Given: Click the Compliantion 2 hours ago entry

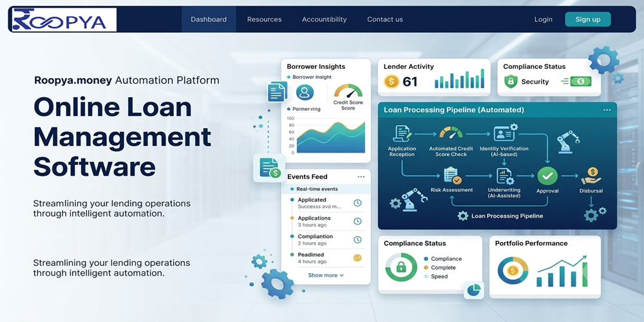Looking at the screenshot, I should [x=326, y=240].
